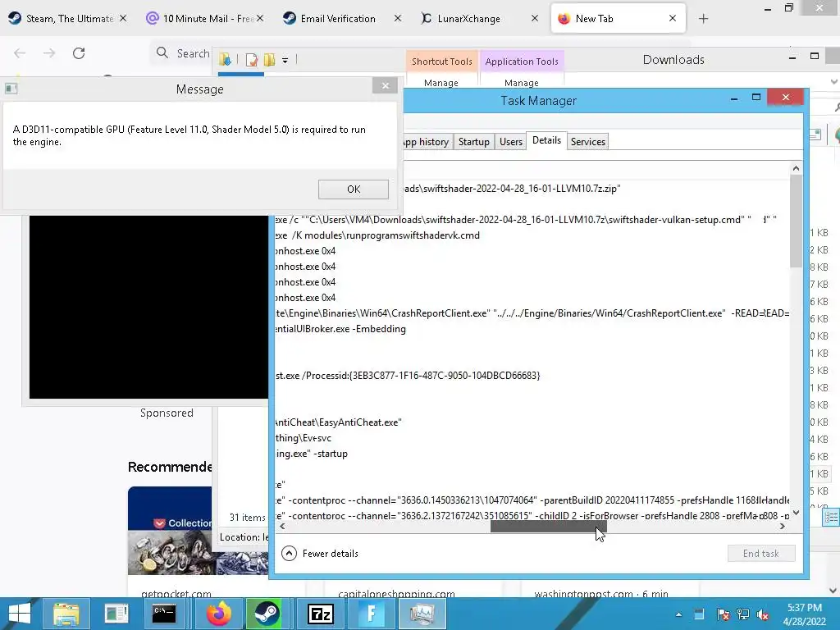Click Properties icon in Explorer quick access toolbar
The height and width of the screenshot is (630, 840).
(x=251, y=60)
